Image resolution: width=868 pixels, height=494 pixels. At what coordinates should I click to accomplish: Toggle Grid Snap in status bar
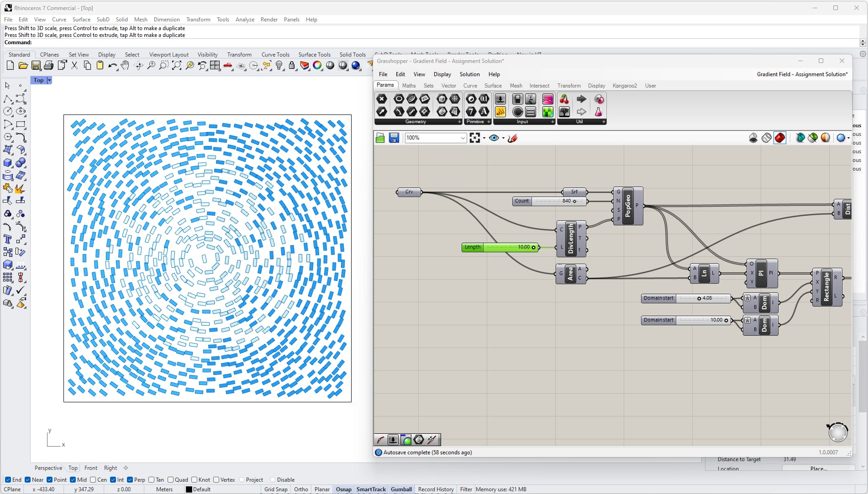tap(276, 489)
